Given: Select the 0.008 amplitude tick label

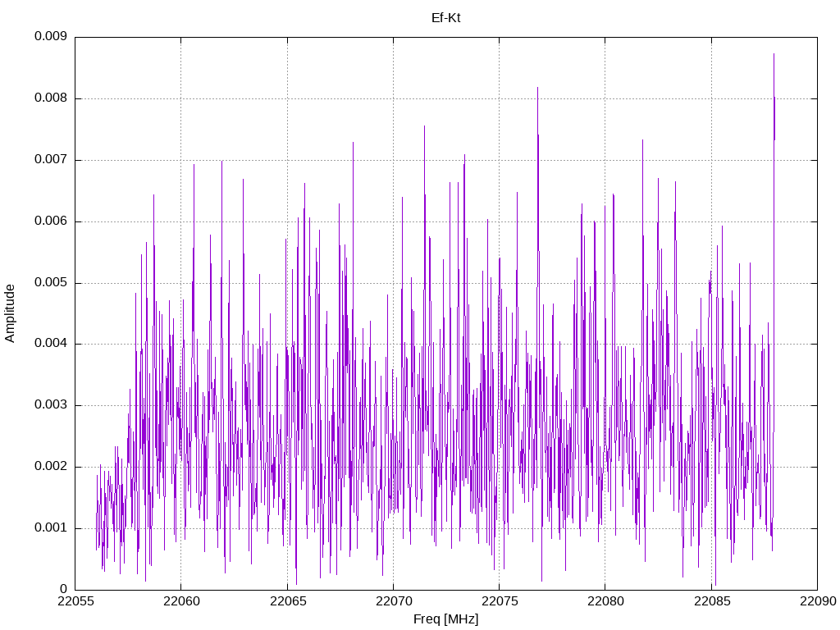Looking at the screenshot, I should pos(51,98).
